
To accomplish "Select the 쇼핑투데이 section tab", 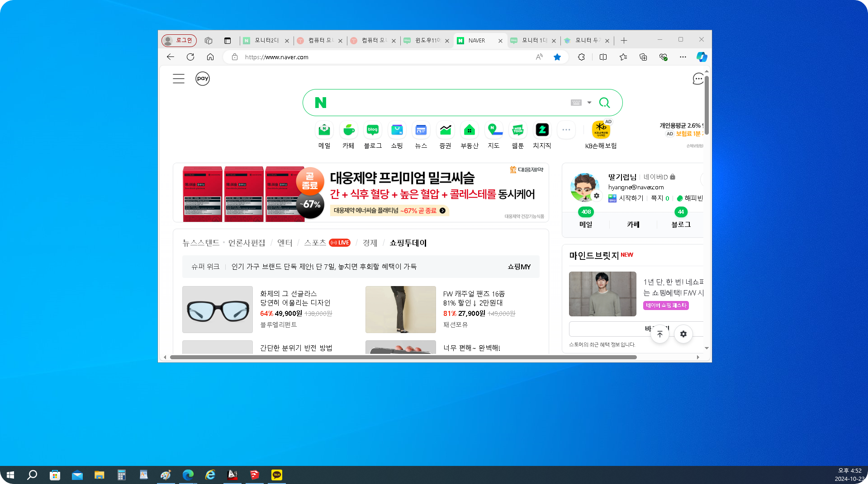I will (408, 243).
